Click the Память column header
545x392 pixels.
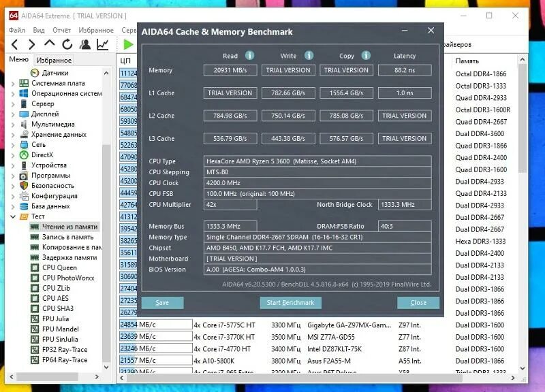click(467, 61)
